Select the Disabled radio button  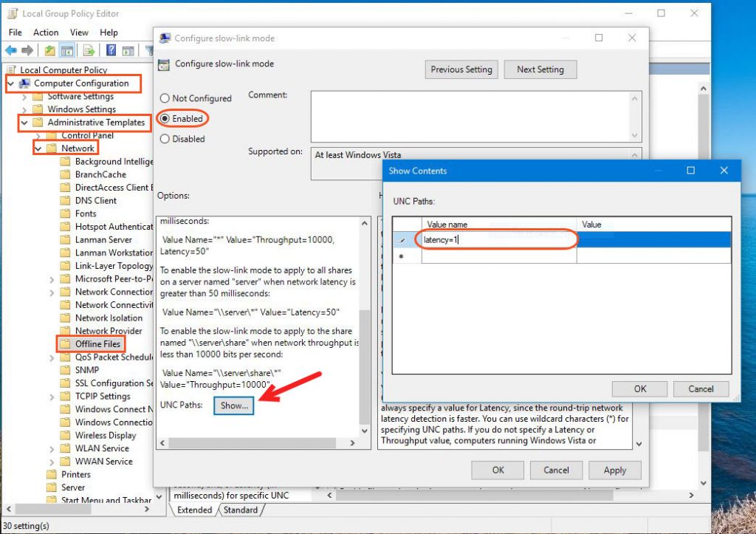click(164, 139)
